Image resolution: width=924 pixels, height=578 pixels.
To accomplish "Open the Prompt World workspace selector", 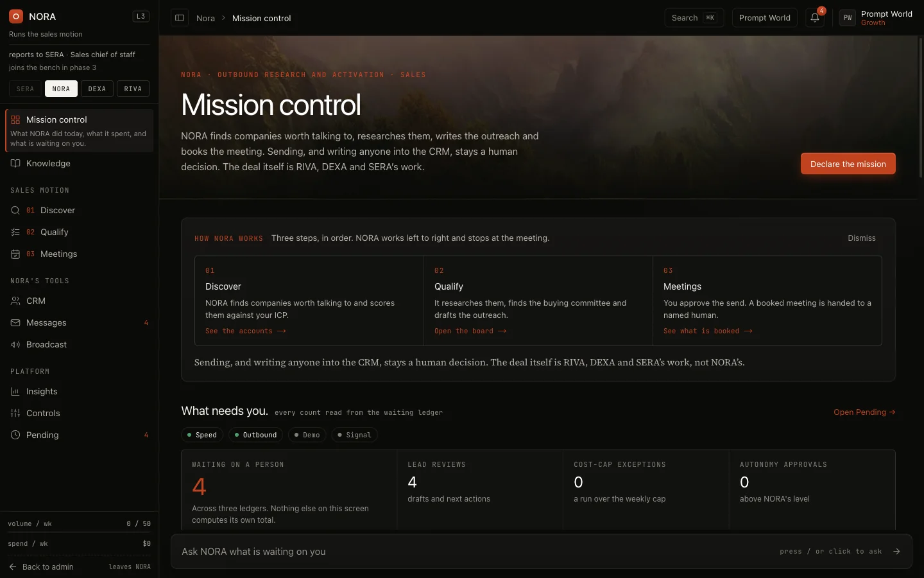I will pos(765,18).
